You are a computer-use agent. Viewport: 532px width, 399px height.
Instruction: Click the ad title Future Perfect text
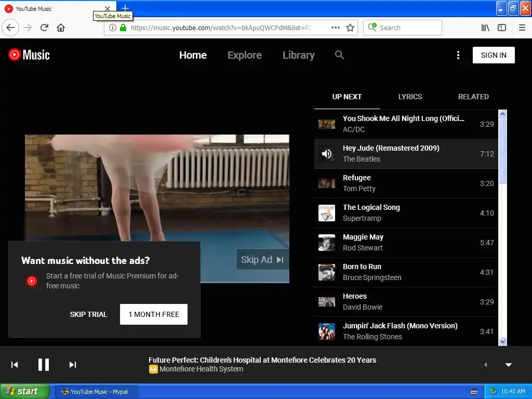point(262,360)
